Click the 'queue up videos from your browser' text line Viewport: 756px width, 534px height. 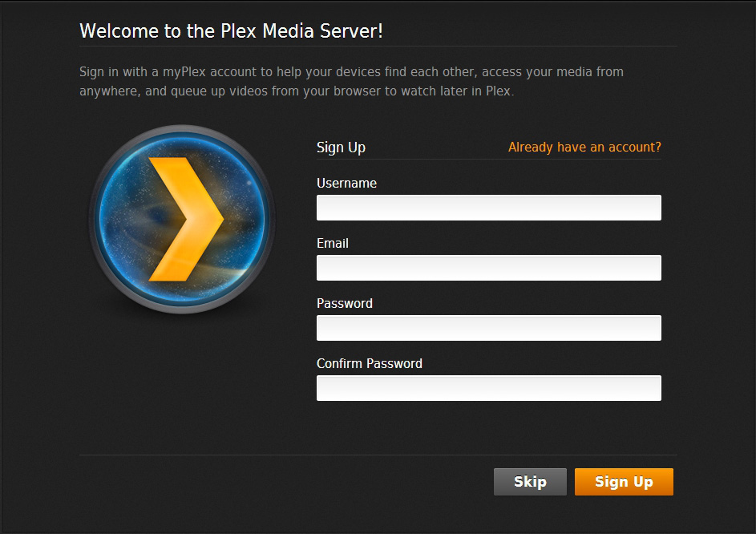click(x=297, y=91)
